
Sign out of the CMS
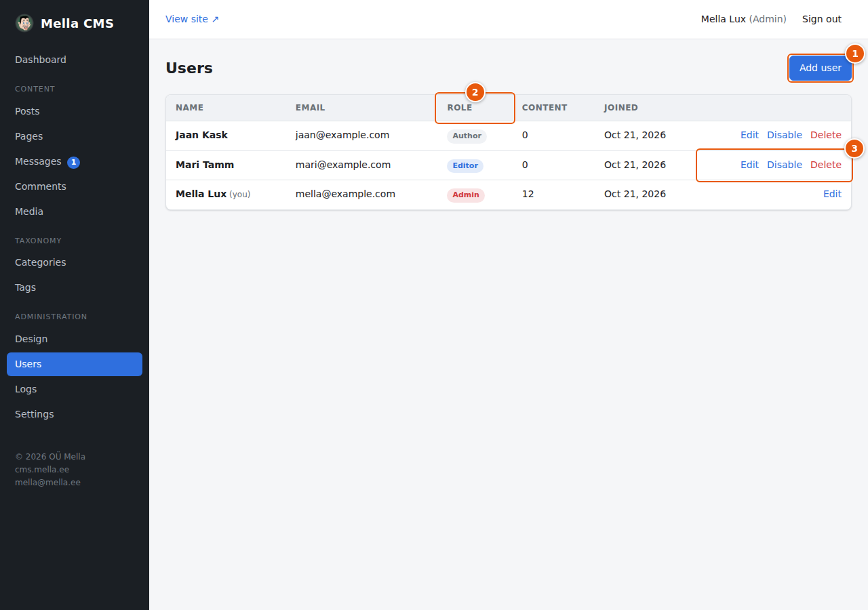tap(822, 19)
